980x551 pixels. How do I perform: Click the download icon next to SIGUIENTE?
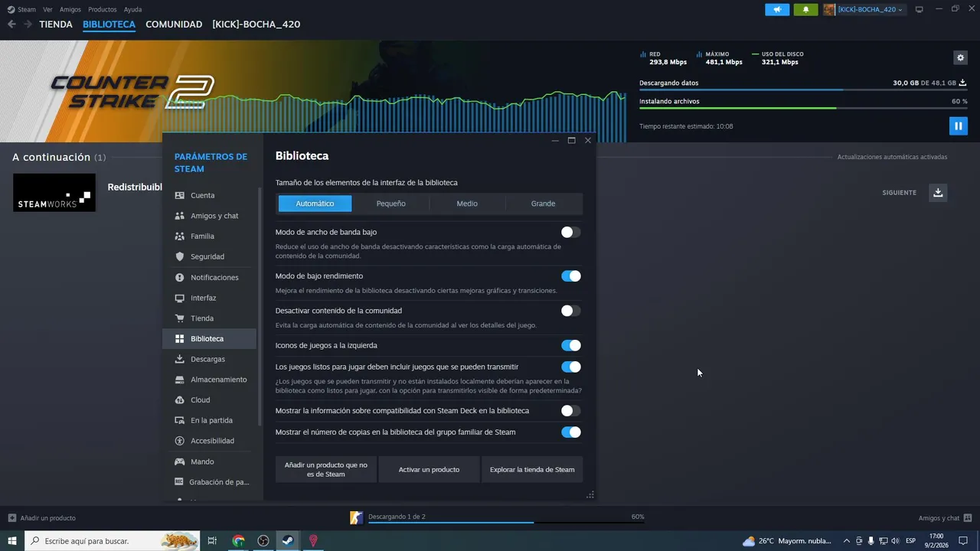938,192
